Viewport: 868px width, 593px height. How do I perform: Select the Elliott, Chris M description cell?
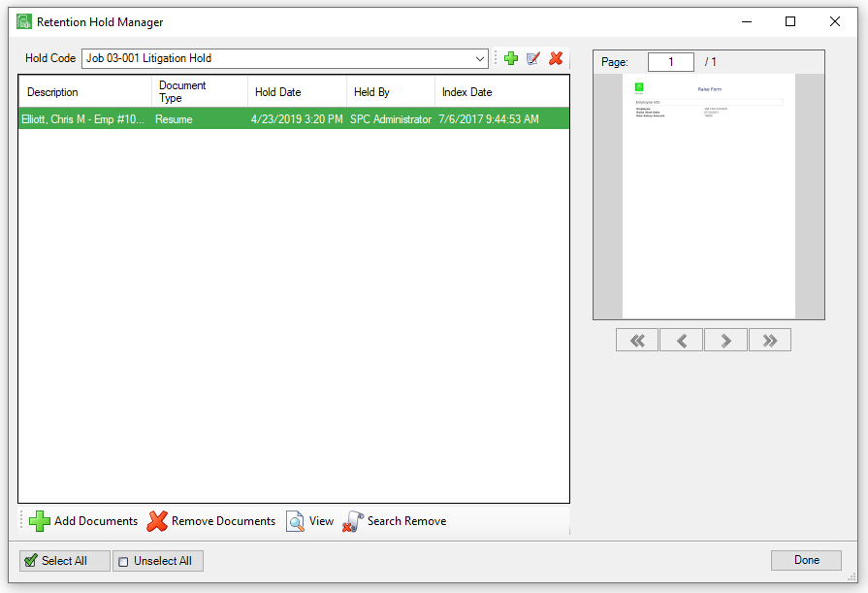[85, 119]
